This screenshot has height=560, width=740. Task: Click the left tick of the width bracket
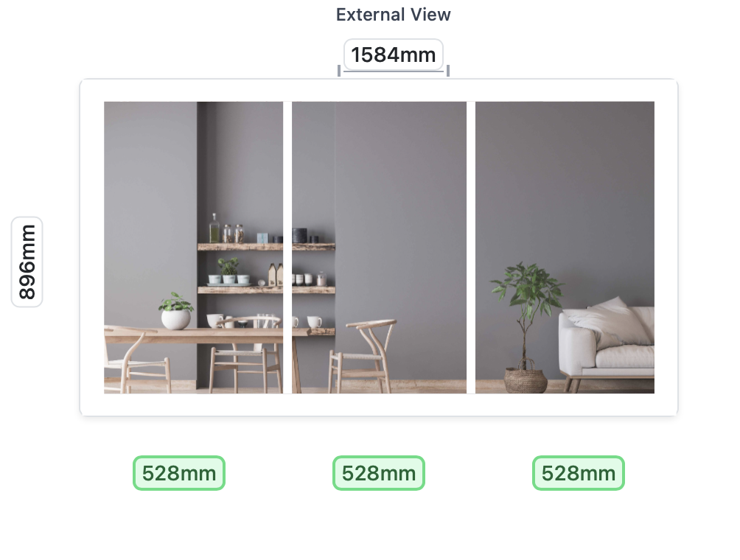click(339, 71)
